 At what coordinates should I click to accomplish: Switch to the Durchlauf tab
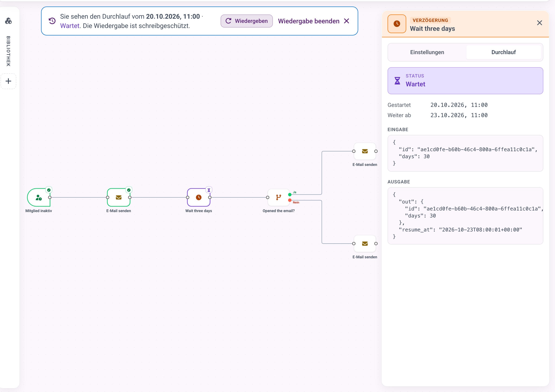pos(503,52)
